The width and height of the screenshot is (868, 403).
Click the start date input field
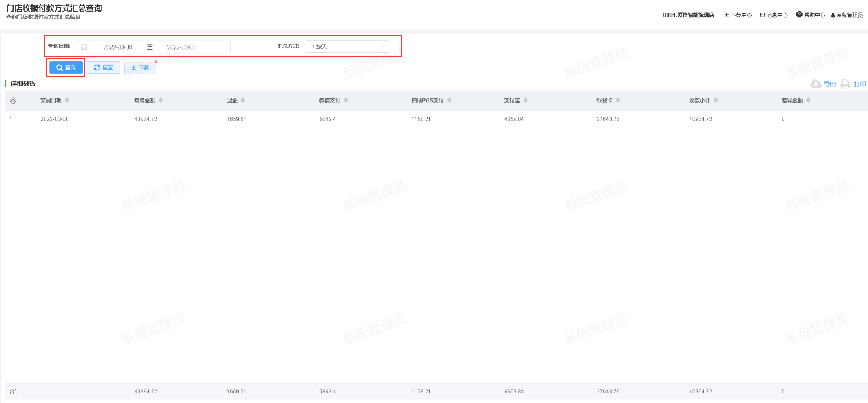[x=118, y=47]
